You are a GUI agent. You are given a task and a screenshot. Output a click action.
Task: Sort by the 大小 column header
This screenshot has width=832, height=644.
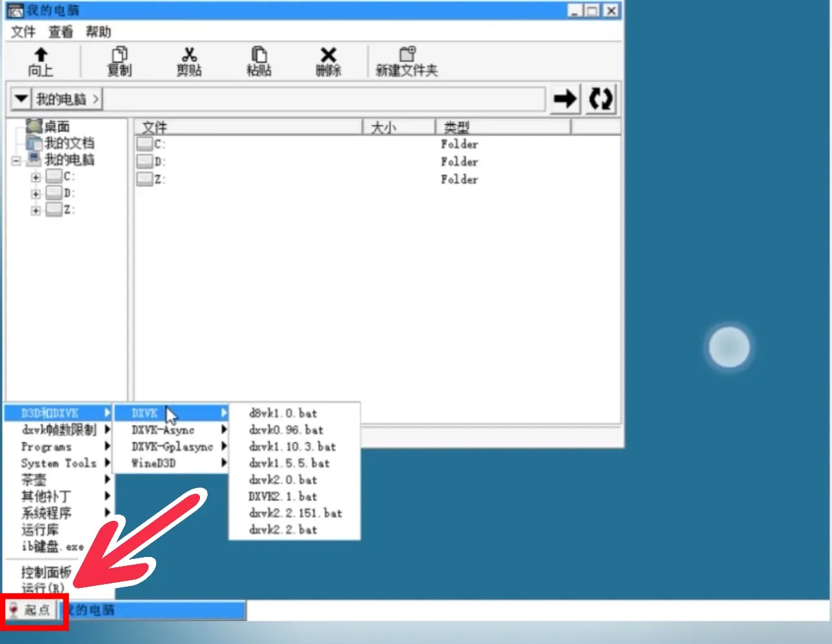click(x=399, y=126)
